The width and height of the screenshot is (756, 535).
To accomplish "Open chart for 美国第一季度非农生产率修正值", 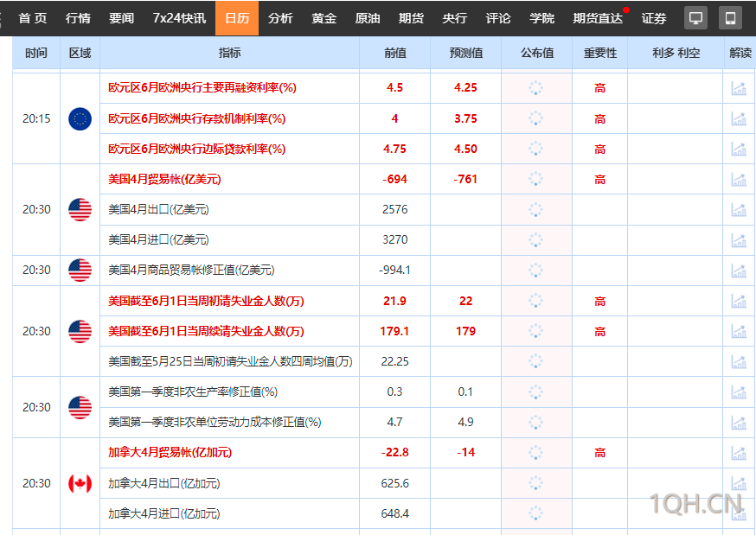I will tap(739, 392).
